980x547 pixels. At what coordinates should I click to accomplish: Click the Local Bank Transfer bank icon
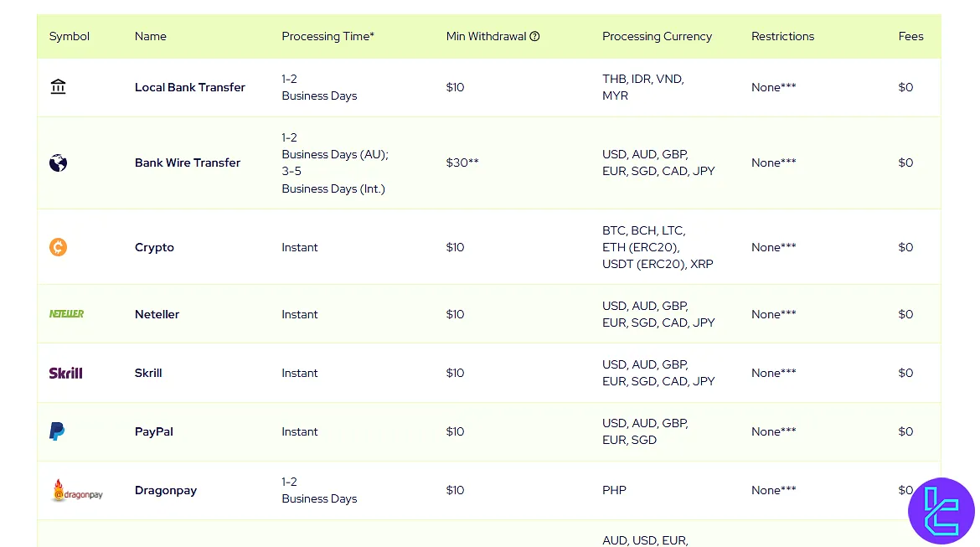point(58,87)
